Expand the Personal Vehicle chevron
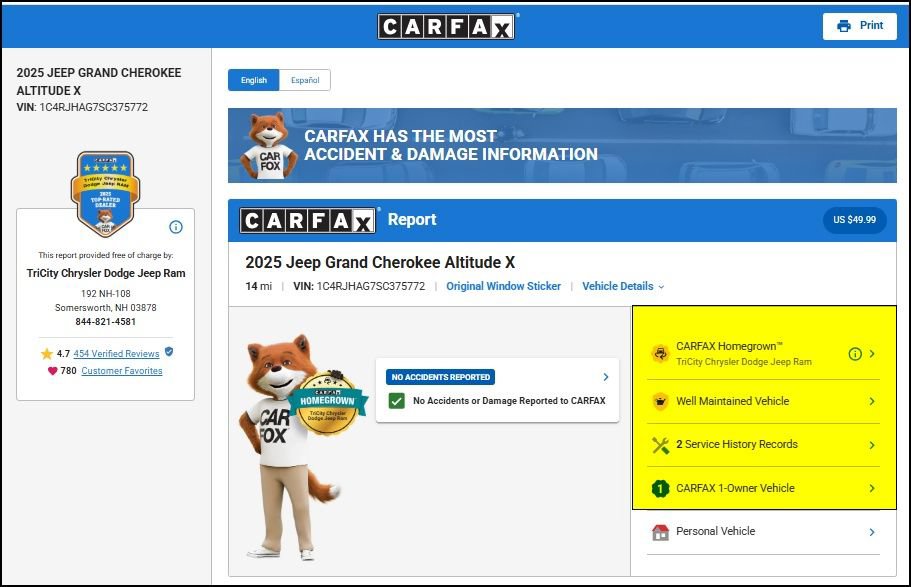 coord(872,532)
